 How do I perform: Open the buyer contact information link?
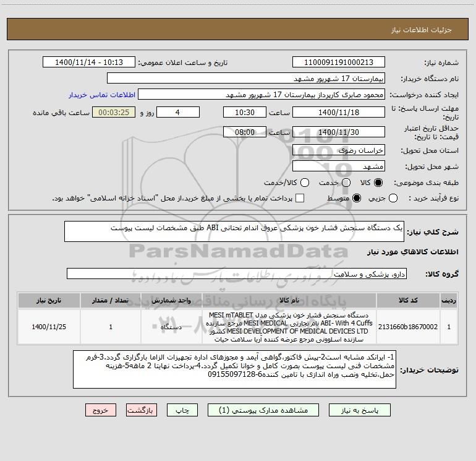click(x=102, y=95)
